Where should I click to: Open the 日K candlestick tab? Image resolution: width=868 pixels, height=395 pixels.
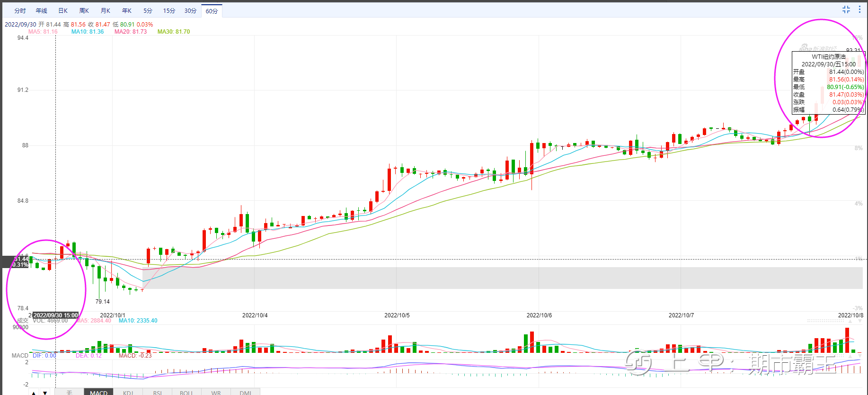point(63,10)
